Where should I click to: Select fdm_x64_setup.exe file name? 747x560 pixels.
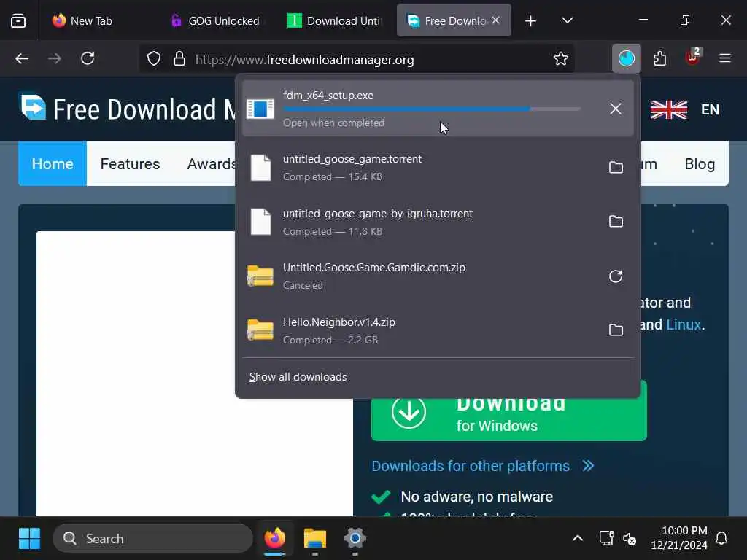(x=328, y=96)
